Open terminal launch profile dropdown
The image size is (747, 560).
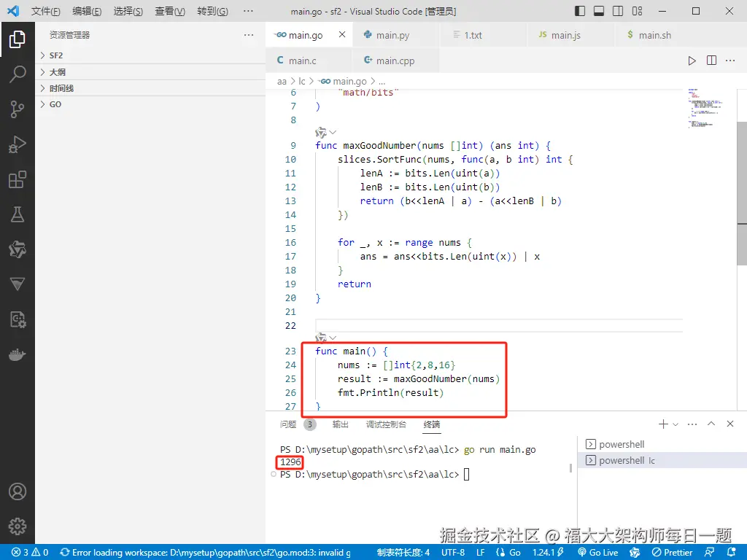(x=675, y=424)
